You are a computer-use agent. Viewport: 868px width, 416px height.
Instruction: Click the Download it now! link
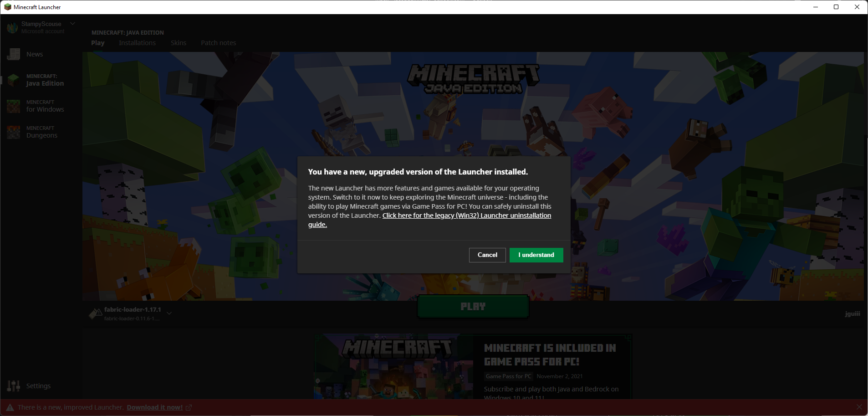coord(155,407)
